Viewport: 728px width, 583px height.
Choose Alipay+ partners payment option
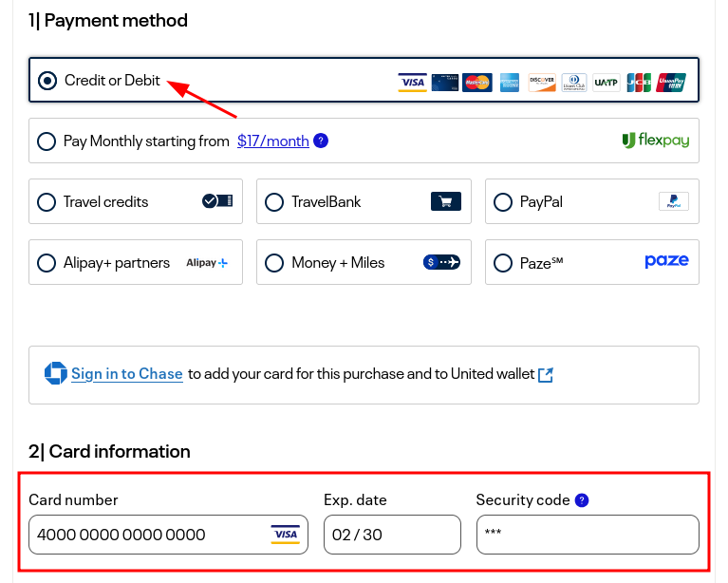click(47, 263)
